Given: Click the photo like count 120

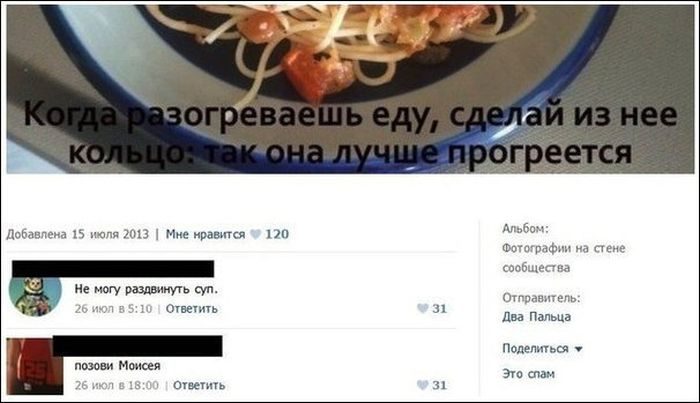Looking at the screenshot, I should pyautogui.click(x=277, y=234).
